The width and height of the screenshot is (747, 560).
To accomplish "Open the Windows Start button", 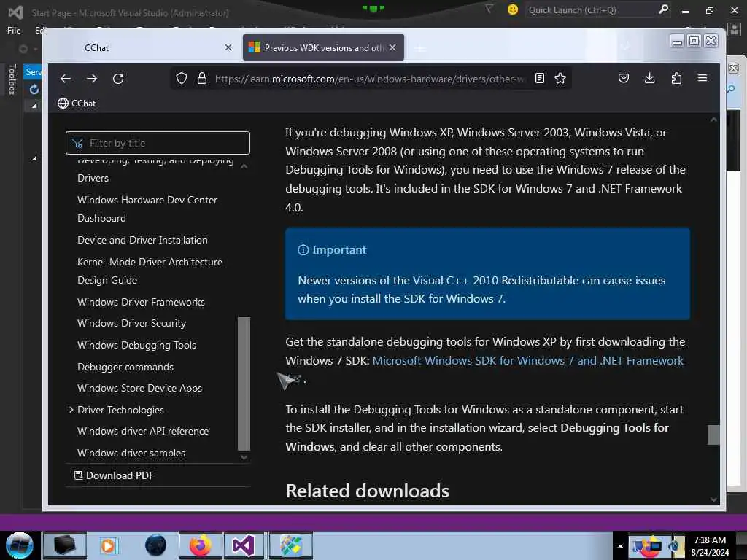I will (19, 545).
